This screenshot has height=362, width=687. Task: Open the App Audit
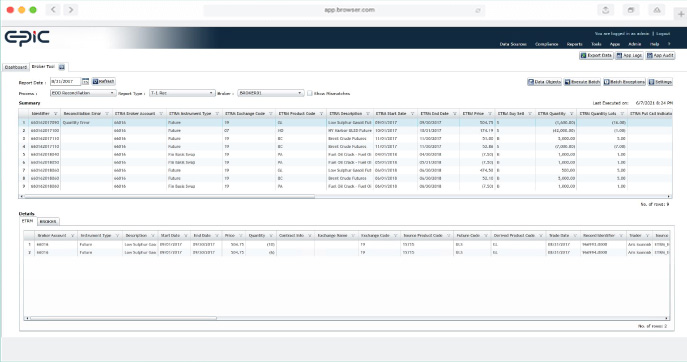[660, 56]
